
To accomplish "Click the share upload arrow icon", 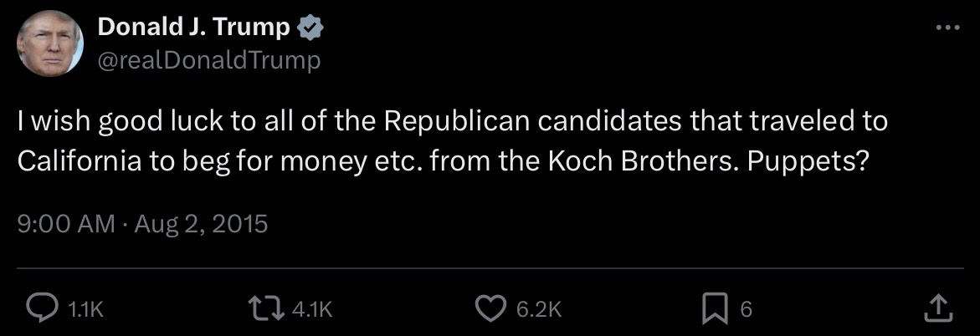I will 938,309.
